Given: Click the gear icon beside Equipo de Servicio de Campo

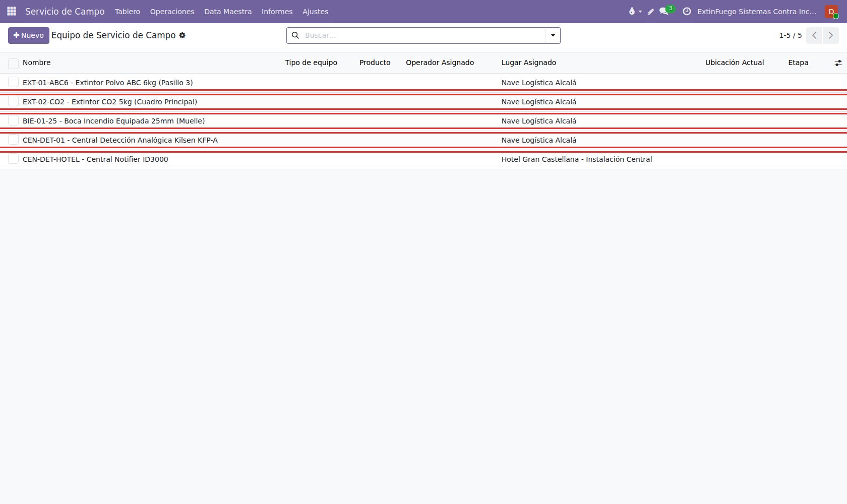Looking at the screenshot, I should tap(183, 35).
